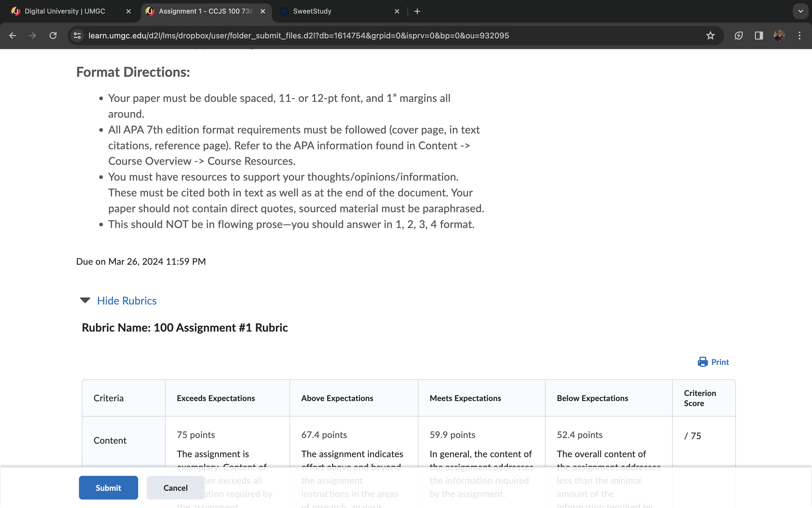
Task: Click the Print link text
Action: [x=720, y=362]
